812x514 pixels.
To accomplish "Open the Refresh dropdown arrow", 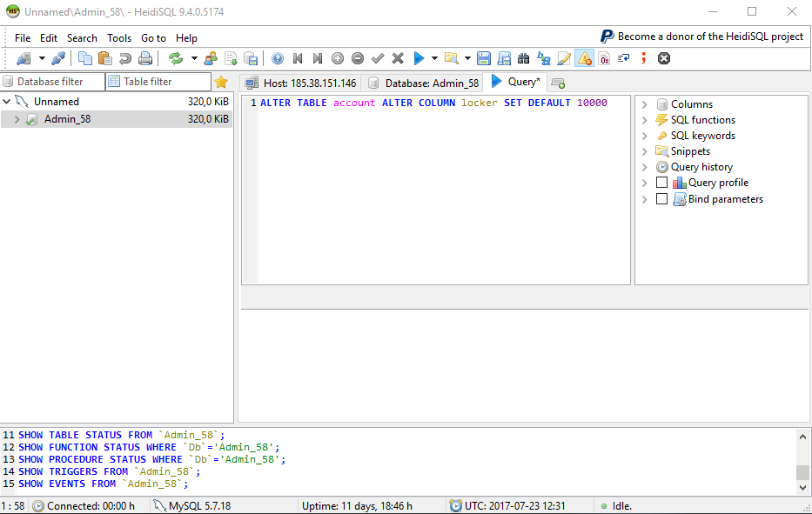I will pos(194,58).
